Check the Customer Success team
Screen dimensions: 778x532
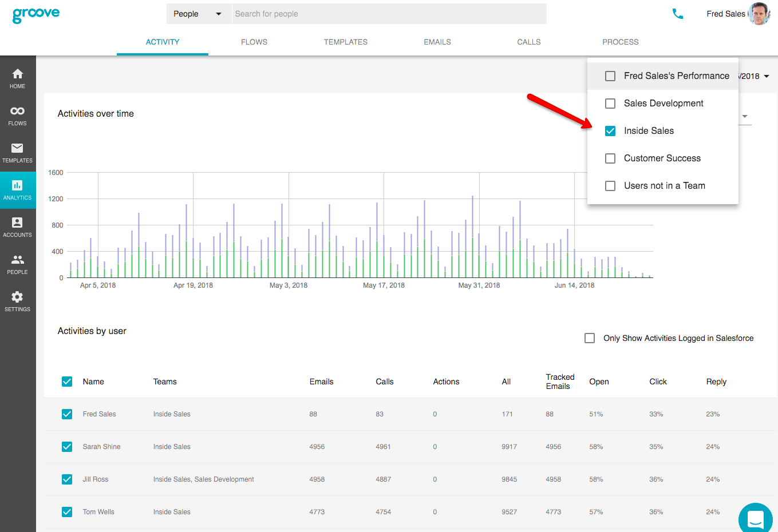610,158
